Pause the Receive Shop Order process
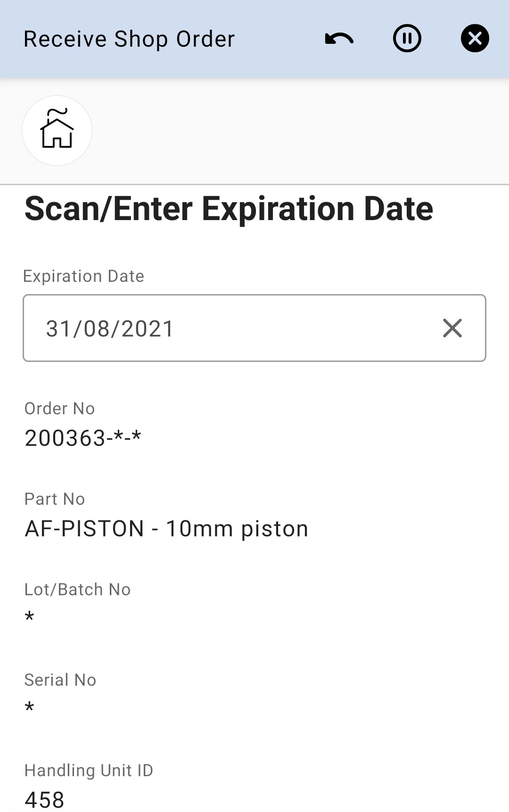The height and width of the screenshot is (812, 509). point(407,38)
